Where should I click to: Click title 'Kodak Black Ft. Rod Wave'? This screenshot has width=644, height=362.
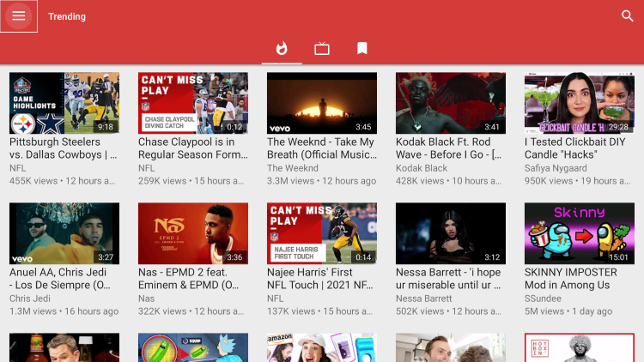tap(448, 148)
